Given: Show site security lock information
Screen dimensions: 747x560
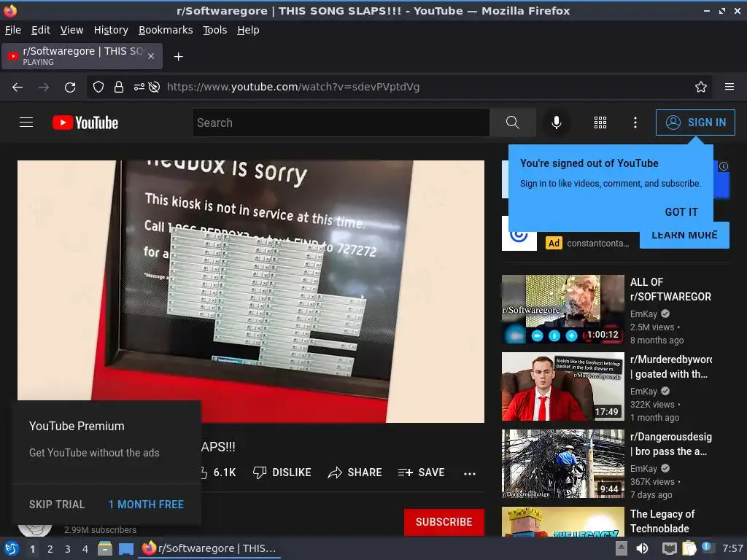Looking at the screenshot, I should (119, 87).
